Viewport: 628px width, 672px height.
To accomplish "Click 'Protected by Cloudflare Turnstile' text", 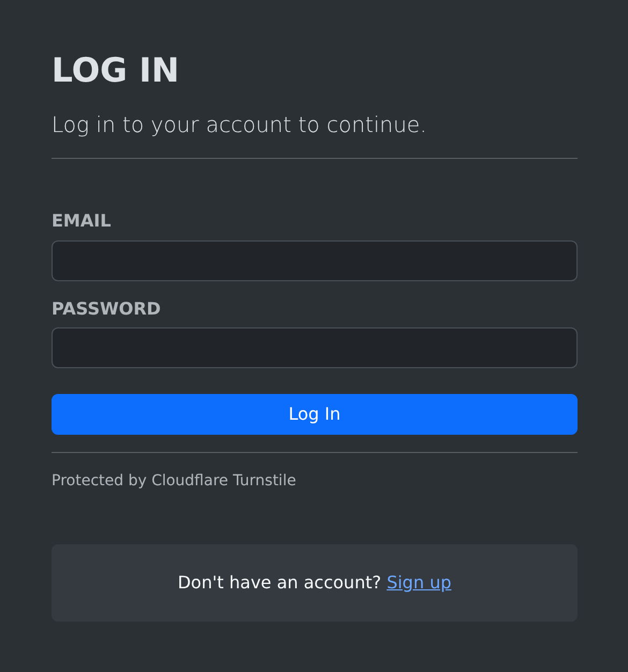I will click(173, 480).
